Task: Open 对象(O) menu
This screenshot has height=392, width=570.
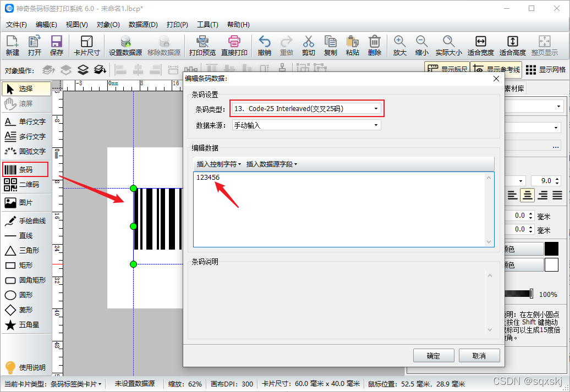Action: [x=108, y=25]
